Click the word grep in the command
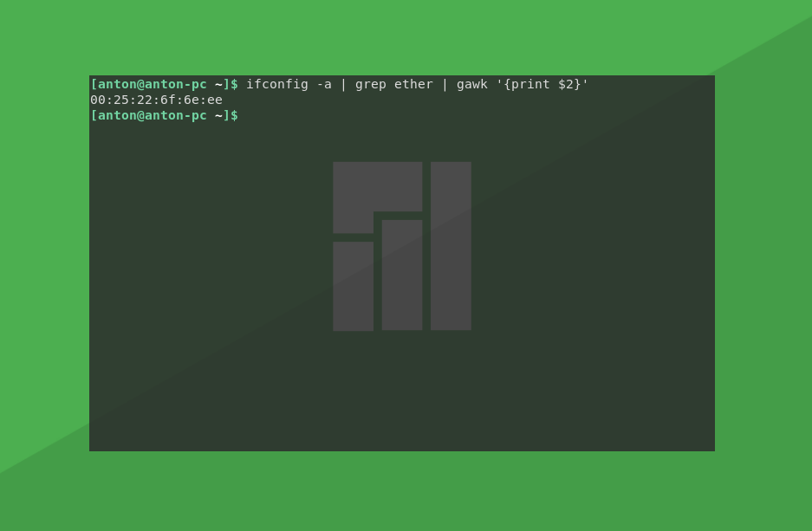The height and width of the screenshot is (531, 812). click(370, 84)
